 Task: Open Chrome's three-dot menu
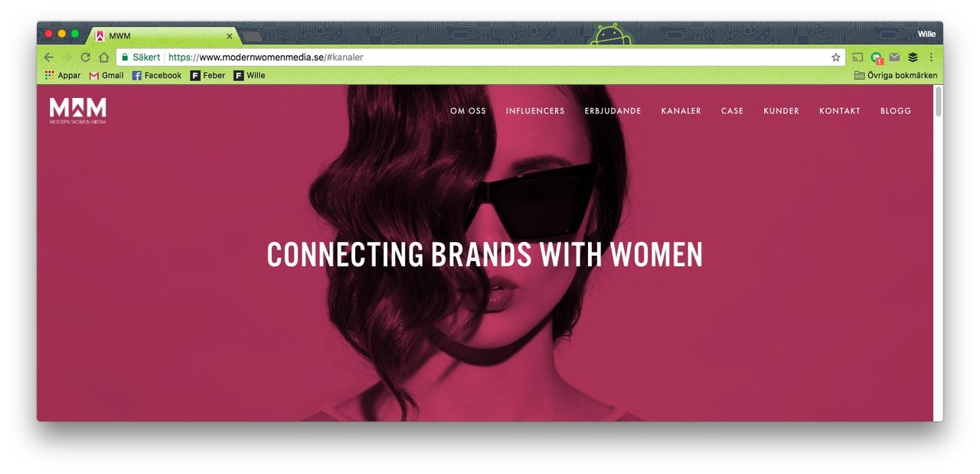931,57
